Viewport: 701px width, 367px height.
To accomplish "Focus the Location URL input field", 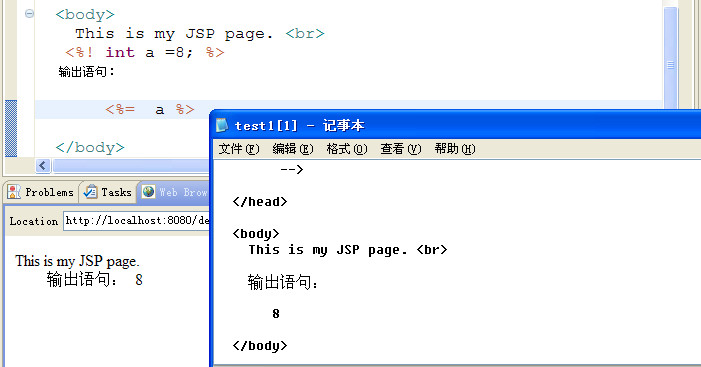I will point(136,221).
